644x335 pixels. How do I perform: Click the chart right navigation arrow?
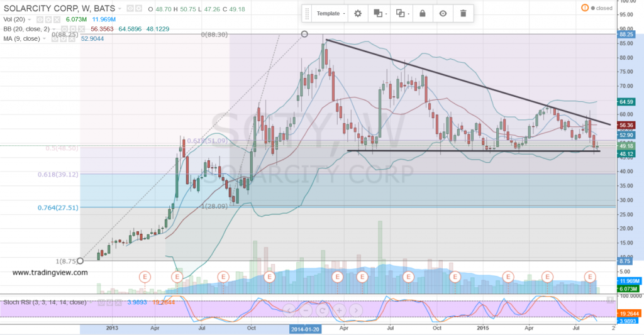(x=356, y=310)
